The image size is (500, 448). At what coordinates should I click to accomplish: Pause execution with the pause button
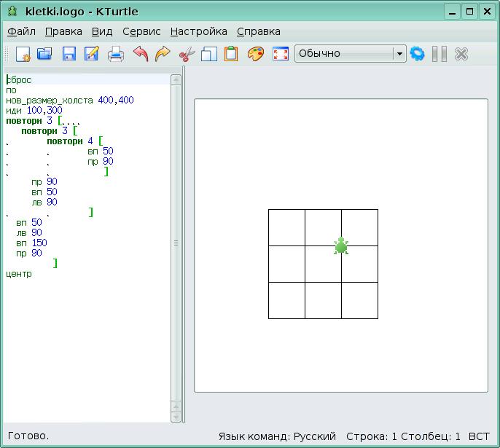pos(439,54)
